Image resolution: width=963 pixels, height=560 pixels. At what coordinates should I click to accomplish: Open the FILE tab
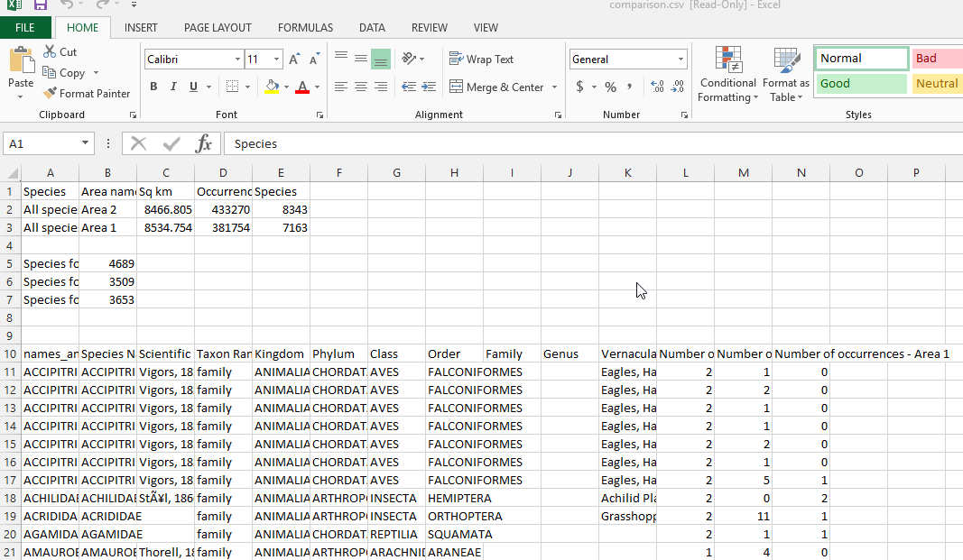tap(24, 28)
